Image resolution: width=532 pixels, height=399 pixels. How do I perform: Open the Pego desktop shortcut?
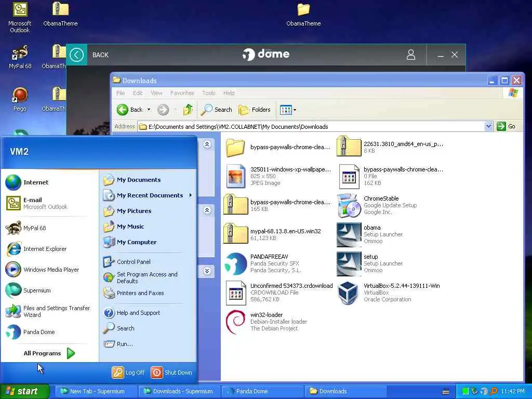20,99
